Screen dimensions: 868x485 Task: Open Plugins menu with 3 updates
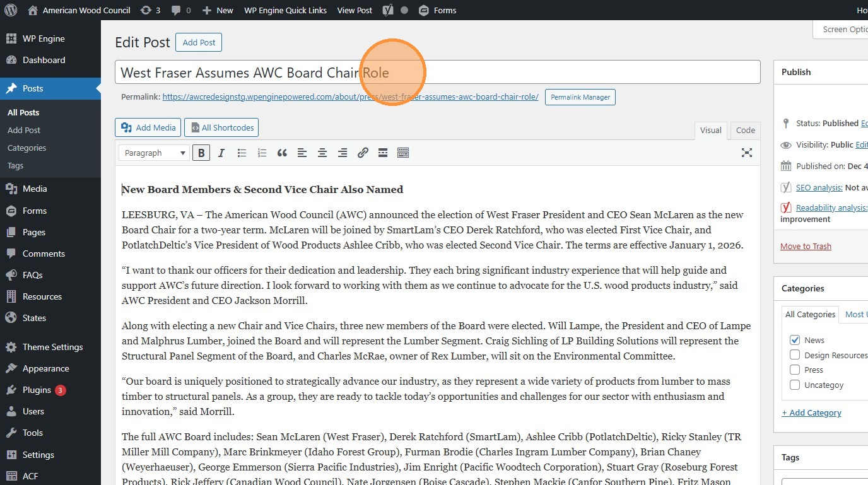point(50,390)
